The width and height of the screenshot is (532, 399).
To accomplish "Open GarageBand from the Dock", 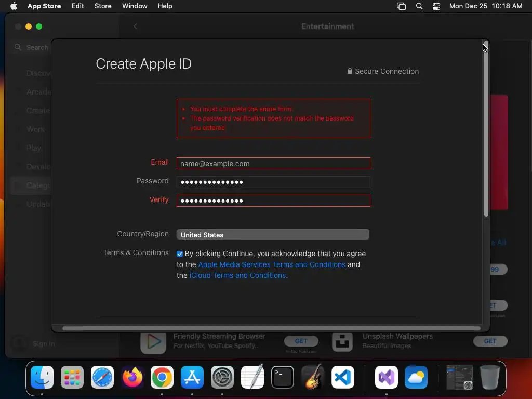I will point(312,377).
